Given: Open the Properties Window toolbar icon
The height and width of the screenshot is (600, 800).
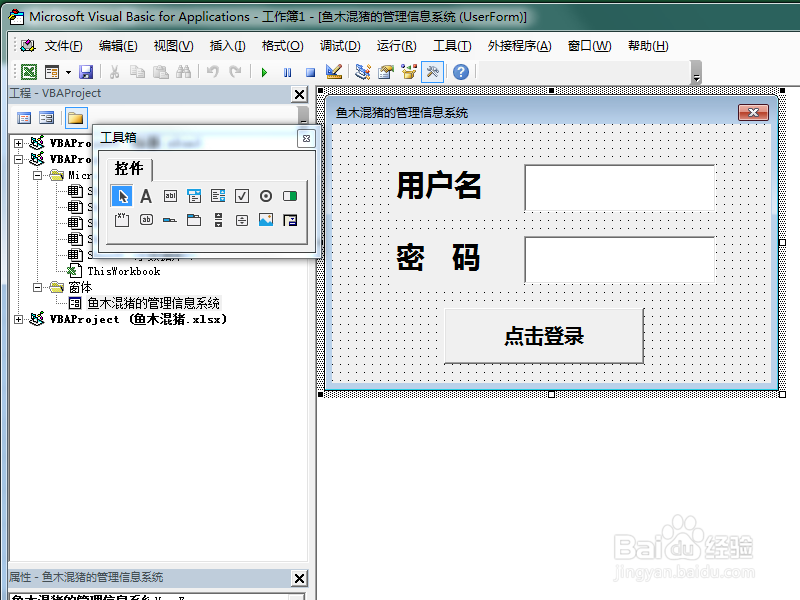Looking at the screenshot, I should coord(386,72).
